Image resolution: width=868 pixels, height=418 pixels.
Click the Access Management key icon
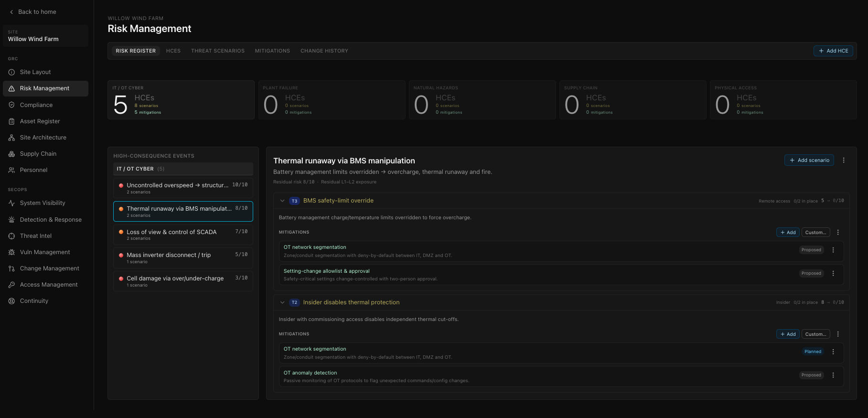[x=11, y=285]
